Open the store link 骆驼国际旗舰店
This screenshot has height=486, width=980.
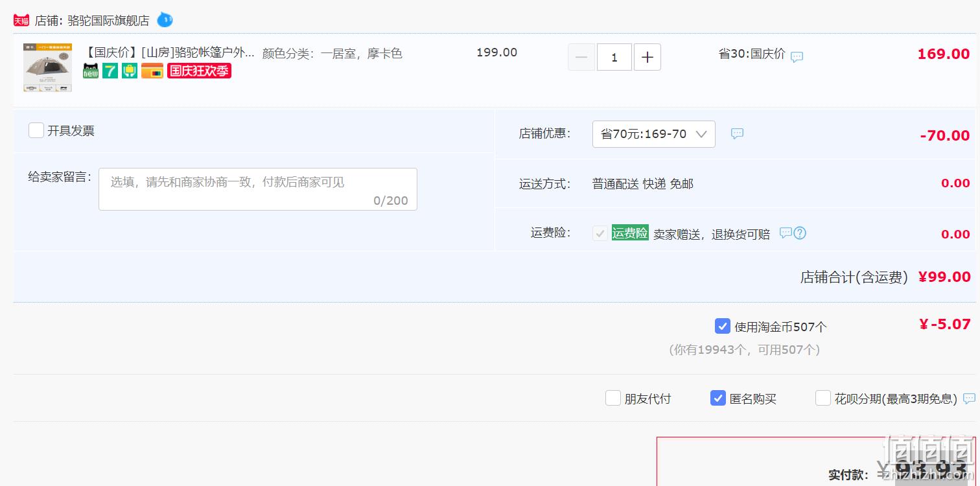108,21
